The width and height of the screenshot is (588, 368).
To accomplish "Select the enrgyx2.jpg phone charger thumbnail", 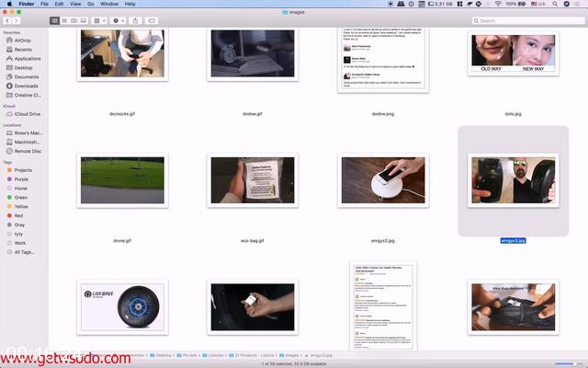I will 383,180.
